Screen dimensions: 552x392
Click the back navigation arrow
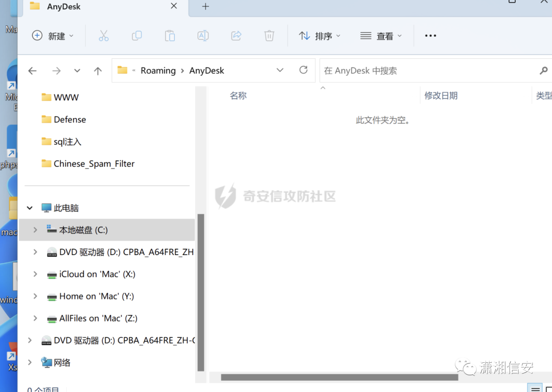tap(32, 70)
